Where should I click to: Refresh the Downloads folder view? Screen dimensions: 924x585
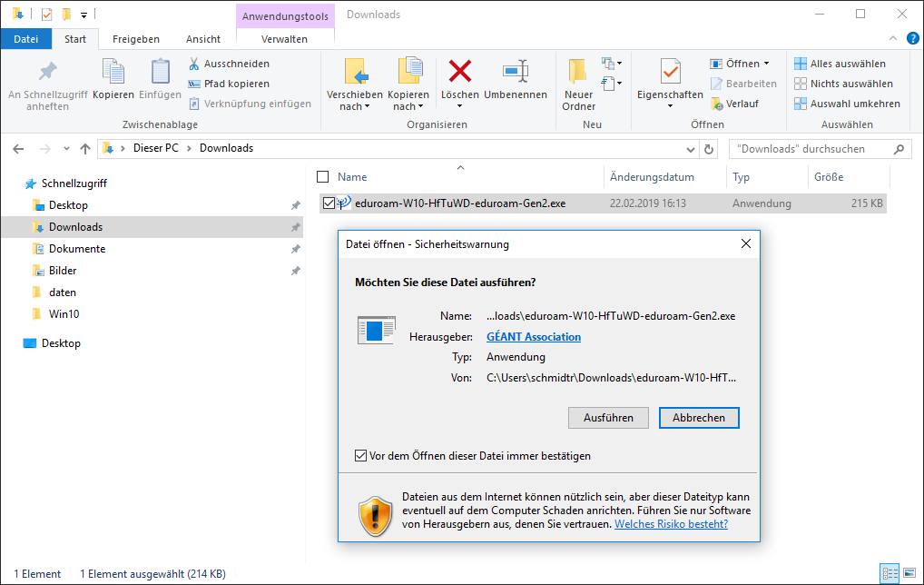coord(709,149)
